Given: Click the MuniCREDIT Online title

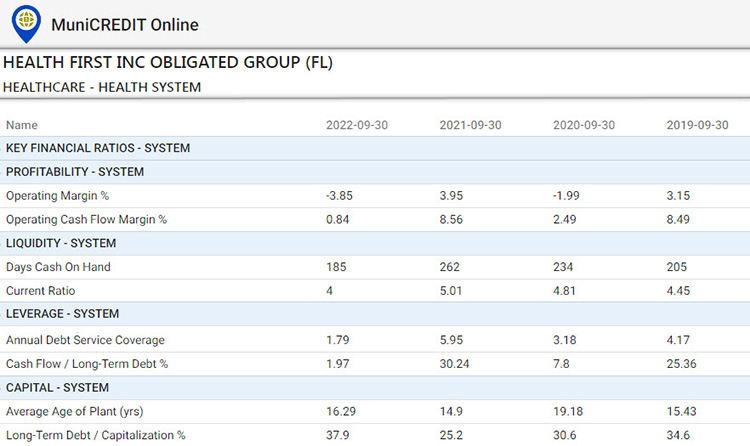Looking at the screenshot, I should point(125,25).
